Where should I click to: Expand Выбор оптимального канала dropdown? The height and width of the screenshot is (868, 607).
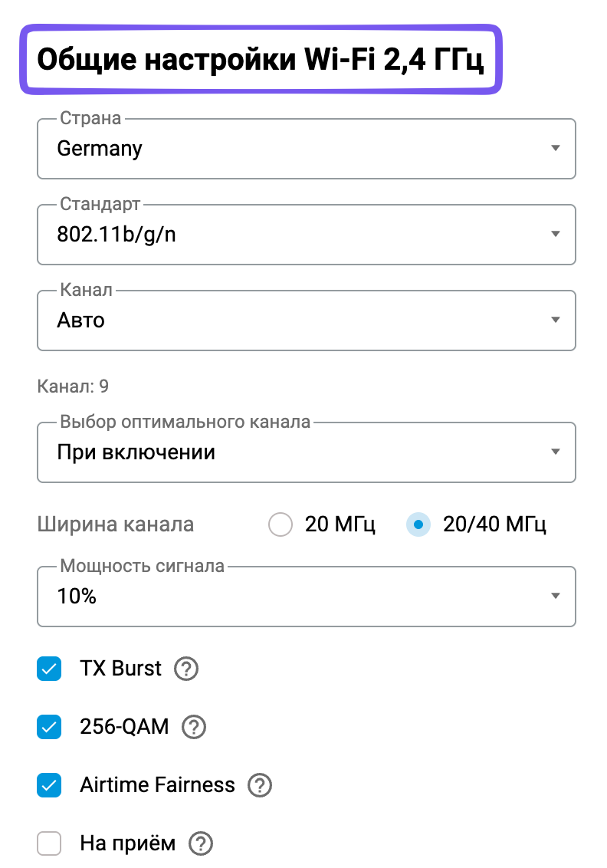tap(306, 452)
